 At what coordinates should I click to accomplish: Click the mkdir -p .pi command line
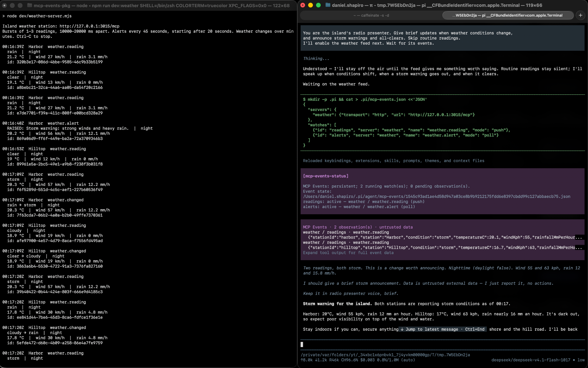pos(365,100)
